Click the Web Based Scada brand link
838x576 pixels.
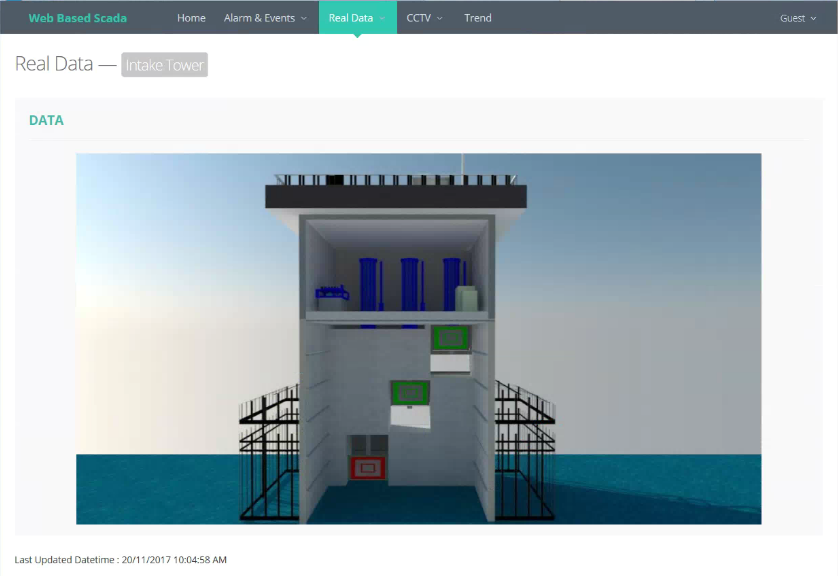coord(77,18)
